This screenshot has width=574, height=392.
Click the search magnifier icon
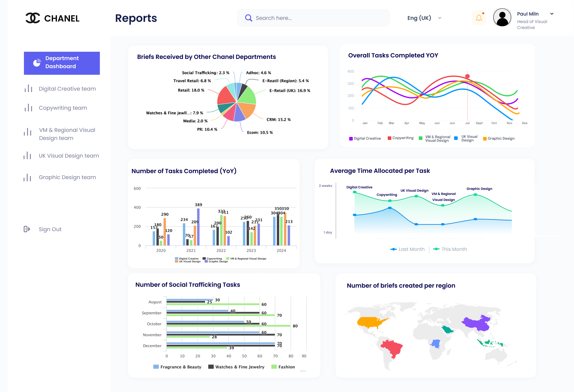point(248,18)
